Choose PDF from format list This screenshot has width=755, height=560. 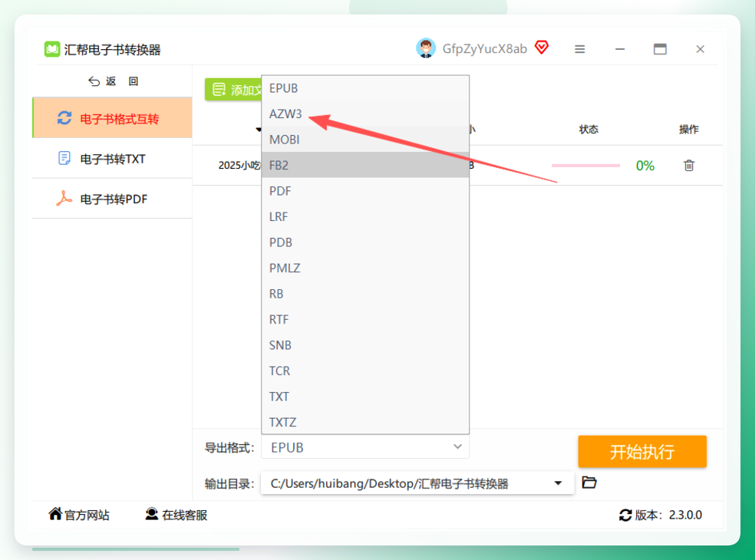(x=365, y=191)
